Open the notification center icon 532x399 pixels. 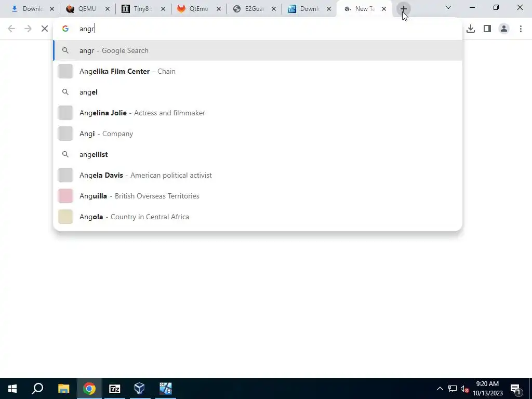(515, 389)
